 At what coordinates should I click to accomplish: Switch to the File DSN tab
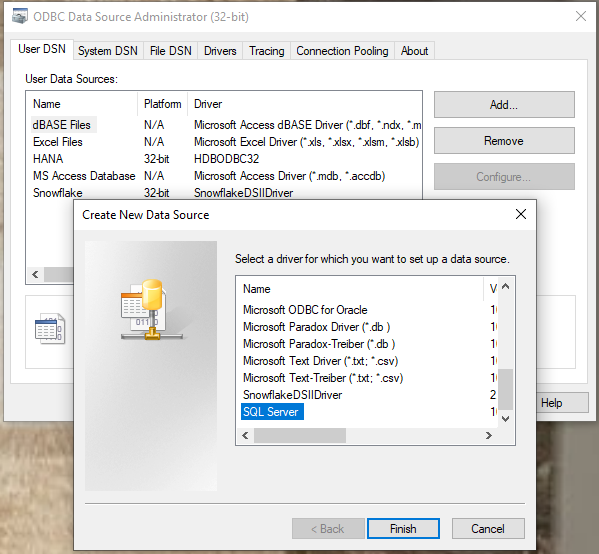pyautogui.click(x=170, y=51)
